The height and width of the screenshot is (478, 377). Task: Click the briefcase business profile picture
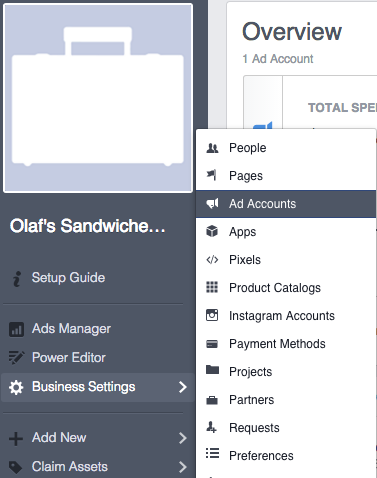(x=98, y=98)
